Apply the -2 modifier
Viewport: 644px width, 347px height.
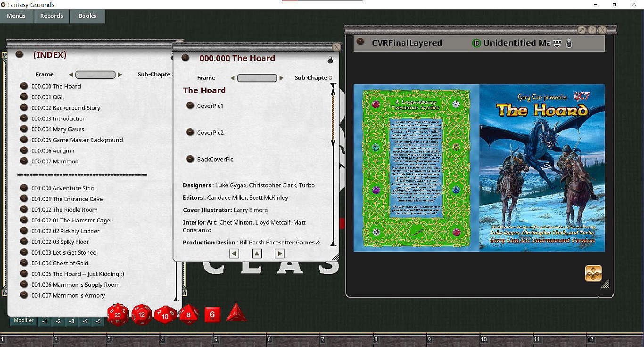pyautogui.click(x=58, y=322)
